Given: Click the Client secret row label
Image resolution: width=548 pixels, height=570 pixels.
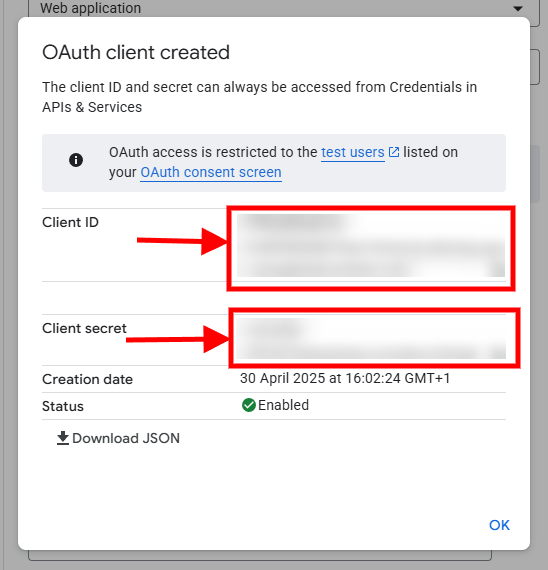Looking at the screenshot, I should (84, 328).
